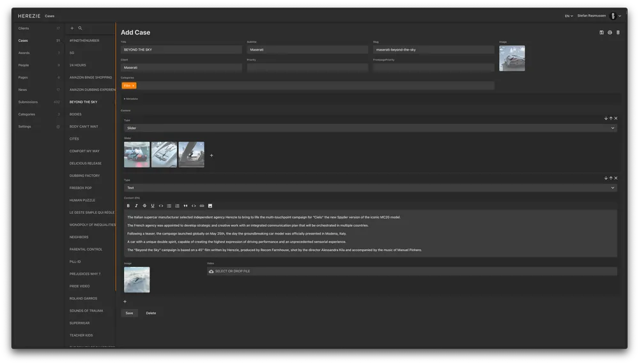The width and height of the screenshot is (639, 364).
Task: Click the save icon beside Add Case
Action: click(601, 33)
